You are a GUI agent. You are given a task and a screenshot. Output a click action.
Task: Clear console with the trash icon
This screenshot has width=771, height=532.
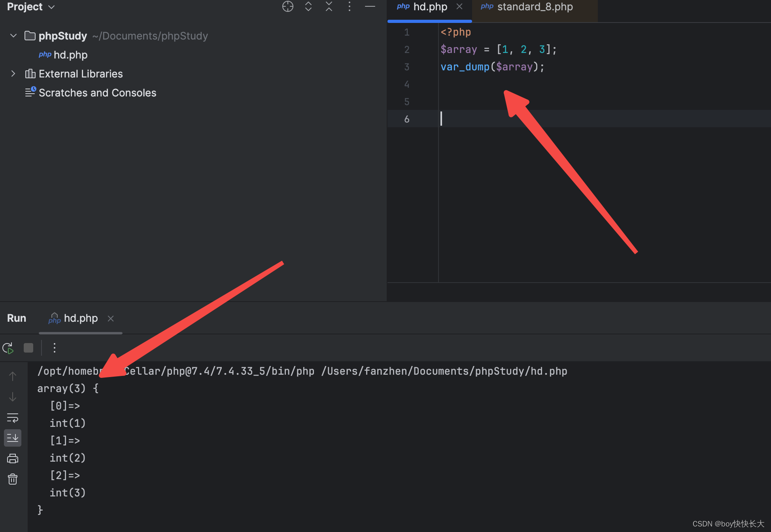pos(13,479)
